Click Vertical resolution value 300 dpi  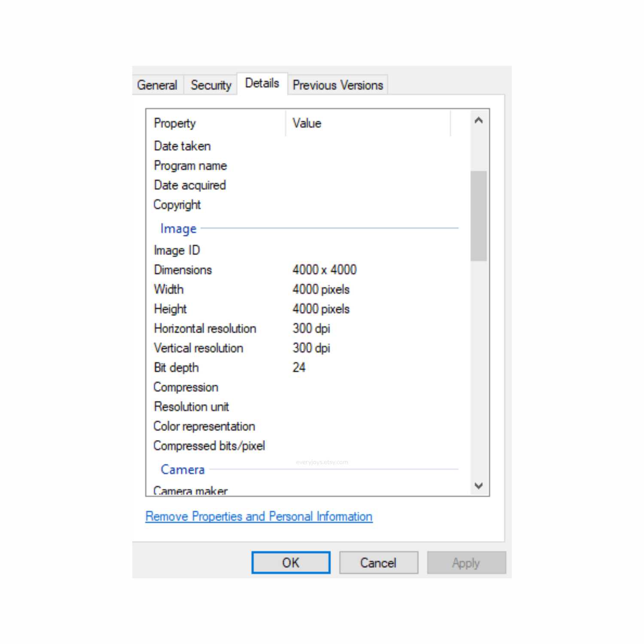pos(311,348)
